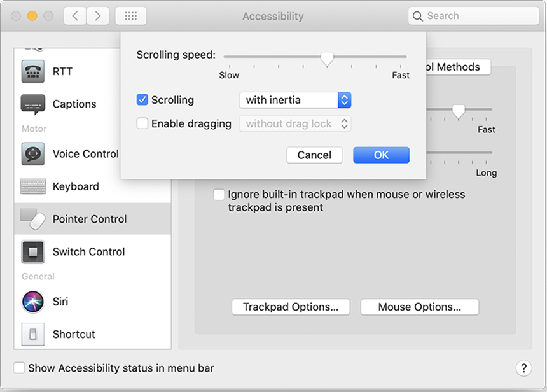Enable dragging on the trackpad

point(142,123)
